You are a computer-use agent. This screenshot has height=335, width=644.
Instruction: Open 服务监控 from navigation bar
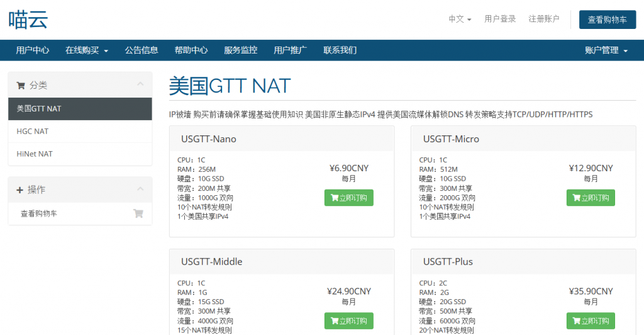click(240, 50)
